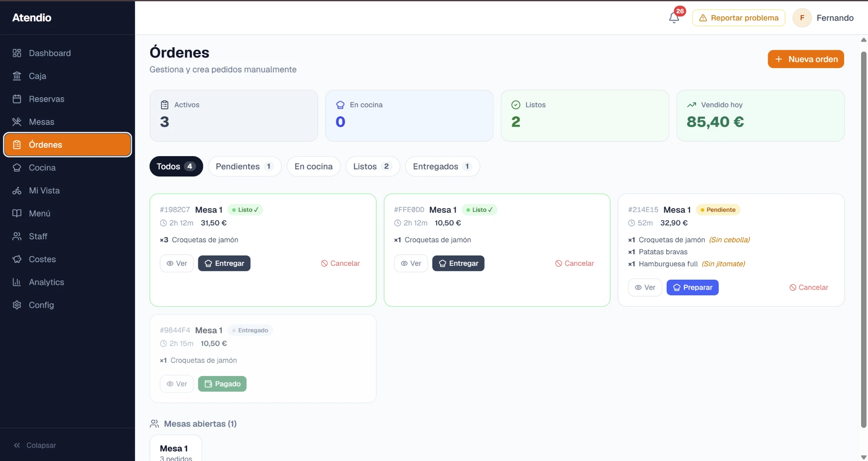Click the Activos clipboard icon
868x461 pixels.
coord(164,105)
